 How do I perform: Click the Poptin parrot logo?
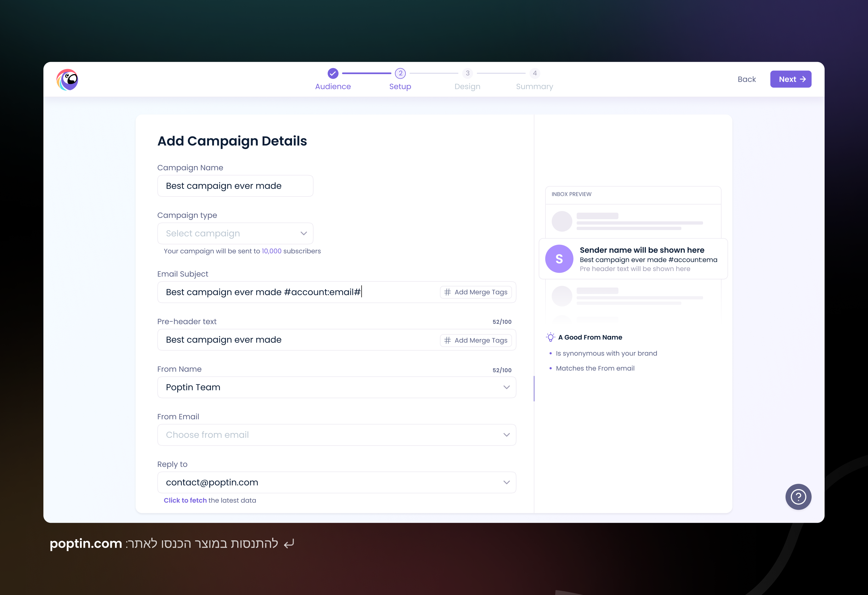(67, 80)
